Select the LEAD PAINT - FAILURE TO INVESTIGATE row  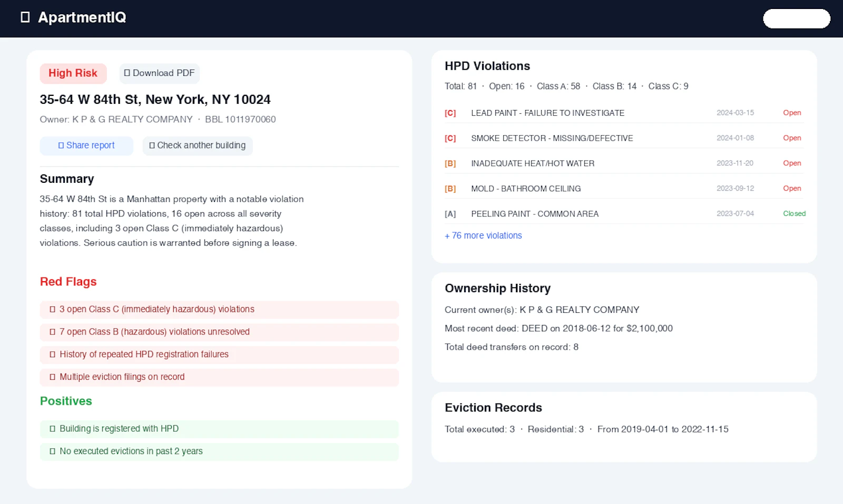624,113
